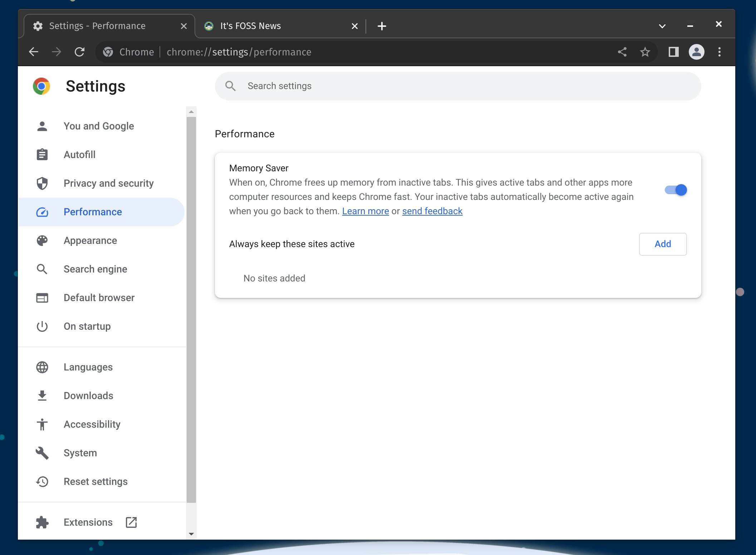Open the Learn more link

(365, 211)
